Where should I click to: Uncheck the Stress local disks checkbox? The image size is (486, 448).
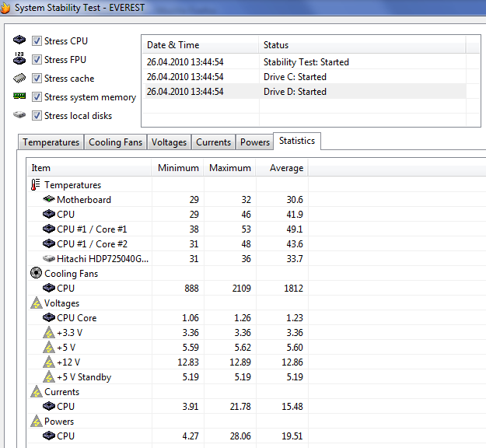[x=37, y=115]
